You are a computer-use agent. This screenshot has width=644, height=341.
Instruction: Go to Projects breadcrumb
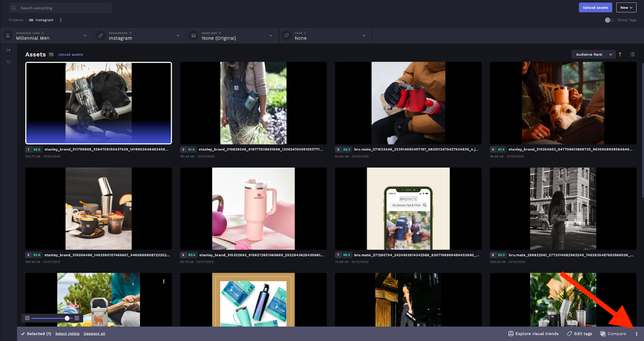[16, 20]
